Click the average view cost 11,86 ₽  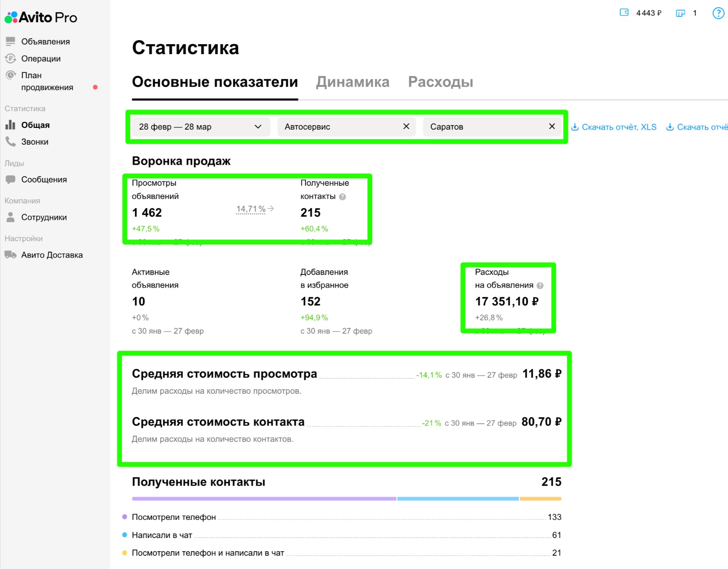point(542,374)
